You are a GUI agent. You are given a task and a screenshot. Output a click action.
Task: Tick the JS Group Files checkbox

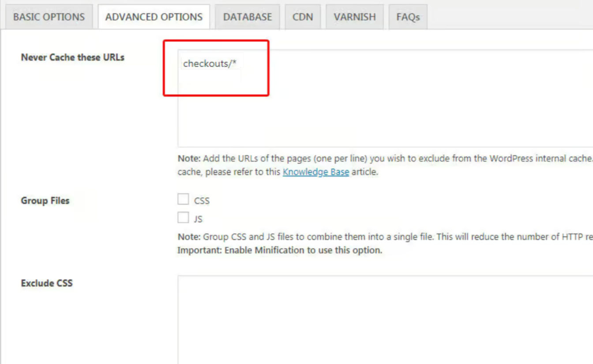point(183,218)
